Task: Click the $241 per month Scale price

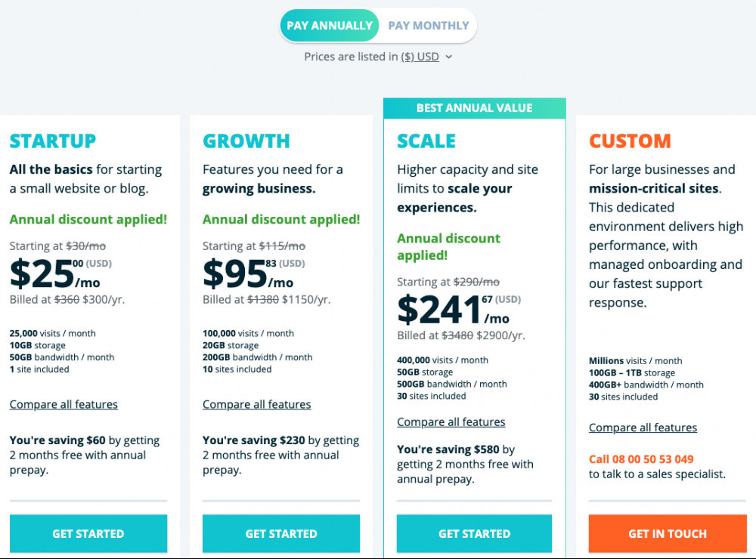Action: pos(454,310)
